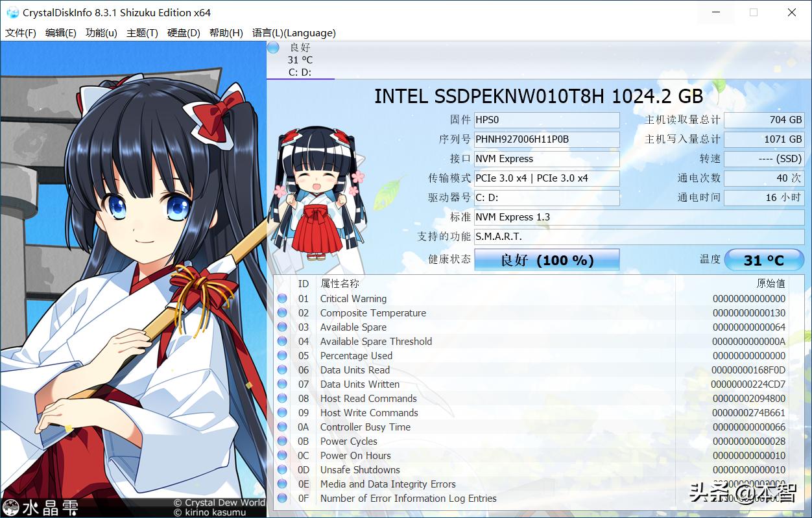Select the Data Units Written name
This screenshot has width=812, height=518.
coord(360,384)
